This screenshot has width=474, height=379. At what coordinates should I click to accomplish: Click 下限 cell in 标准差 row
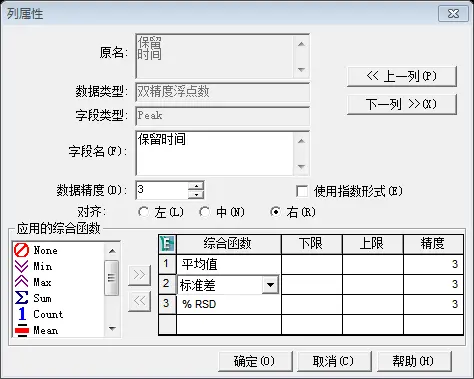click(312, 284)
